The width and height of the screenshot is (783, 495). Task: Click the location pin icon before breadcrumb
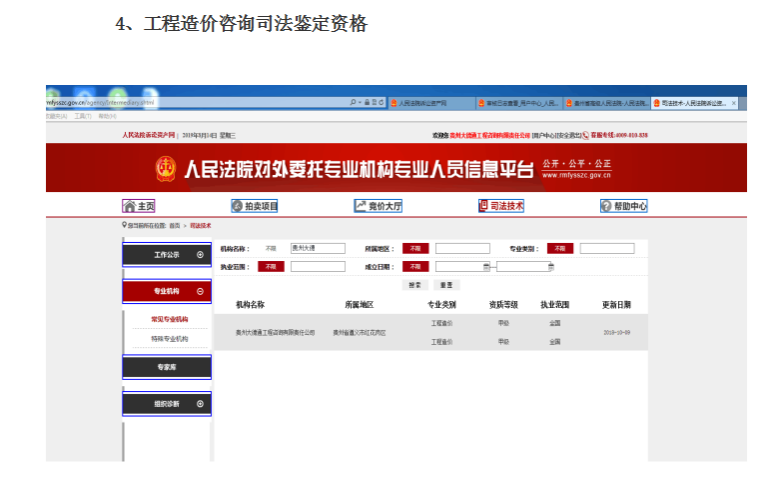pyautogui.click(x=124, y=225)
